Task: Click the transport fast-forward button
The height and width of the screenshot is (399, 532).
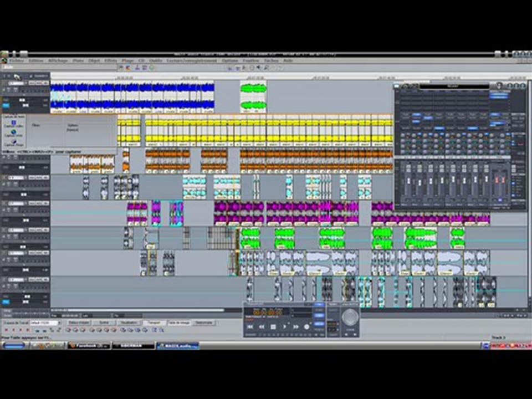Action: [295, 326]
